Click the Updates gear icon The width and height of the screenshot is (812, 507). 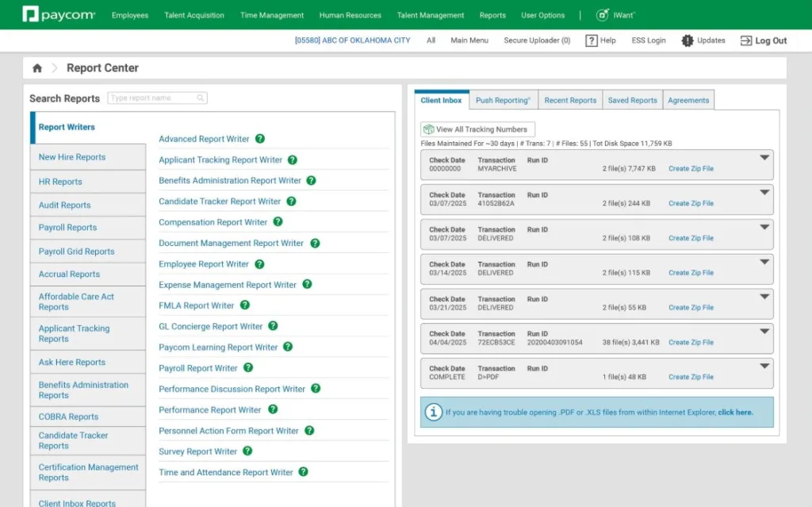(x=688, y=40)
